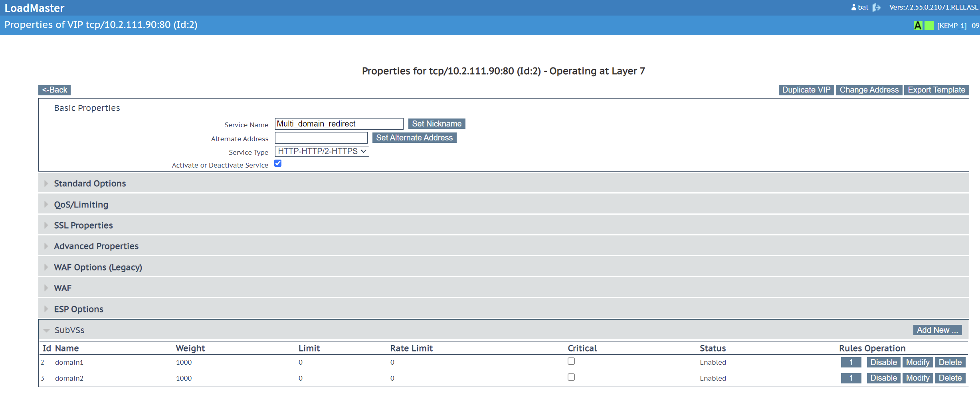Expand the ESP Options section
The height and width of the screenshot is (393, 980).
(504, 309)
